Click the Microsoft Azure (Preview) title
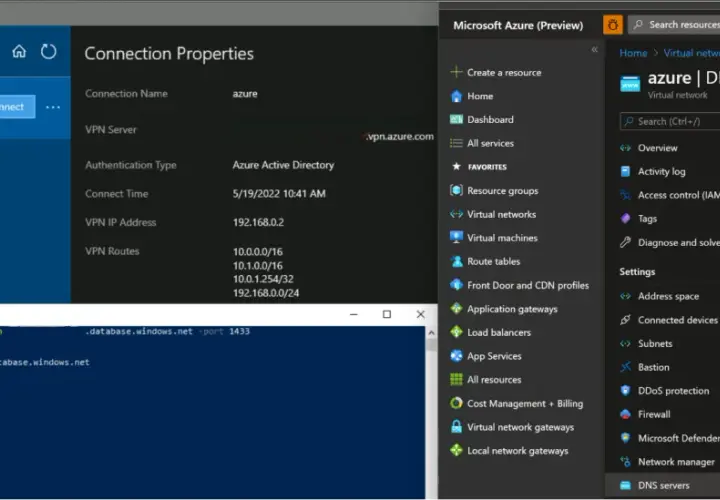720x500 pixels. coord(518,25)
